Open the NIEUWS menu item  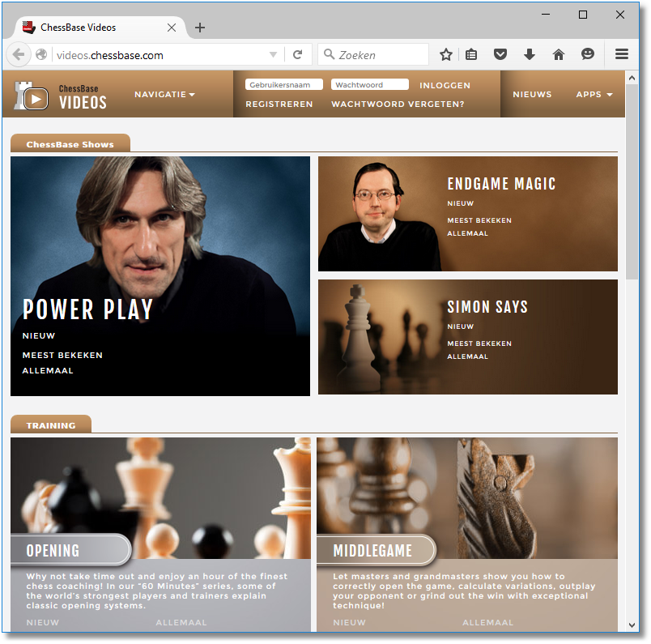532,95
